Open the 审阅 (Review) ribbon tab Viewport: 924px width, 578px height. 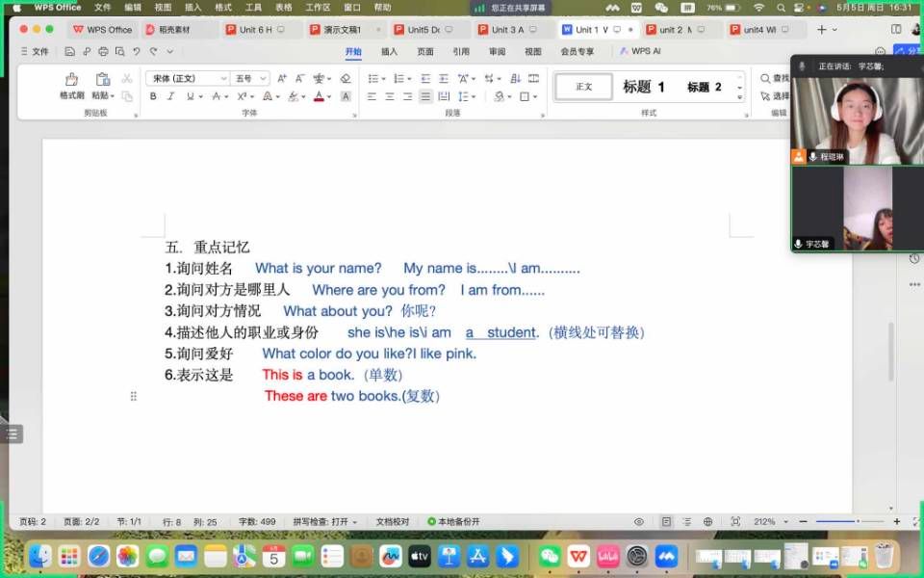click(497, 52)
